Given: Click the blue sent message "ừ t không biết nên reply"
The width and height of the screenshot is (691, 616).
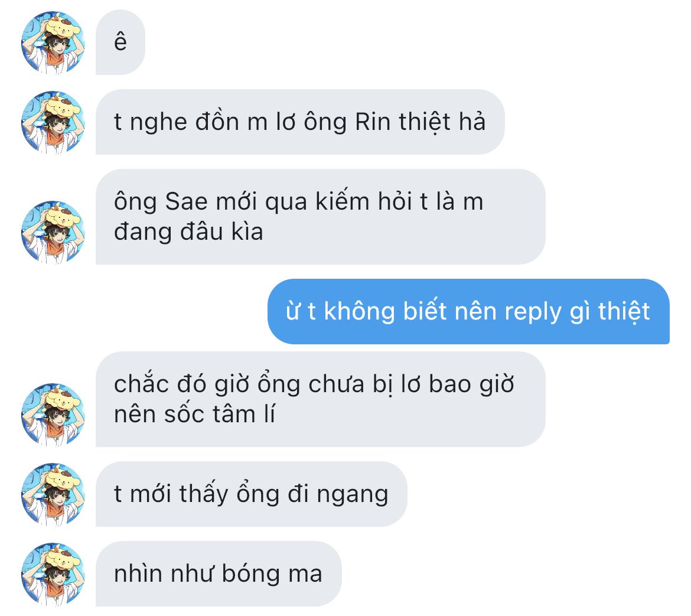Looking at the screenshot, I should point(468,311).
